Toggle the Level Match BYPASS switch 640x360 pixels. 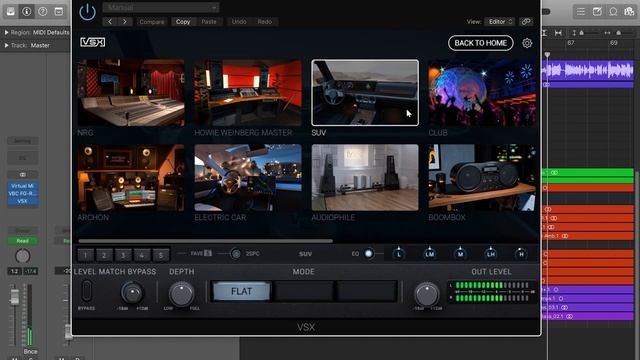tap(87, 291)
